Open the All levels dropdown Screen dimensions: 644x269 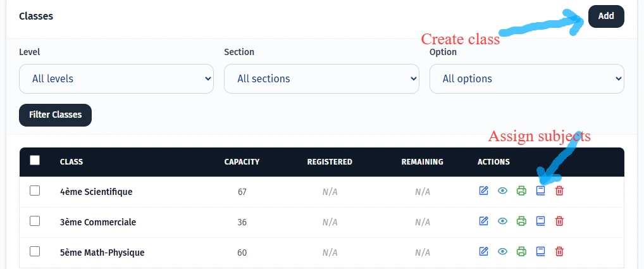116,78
